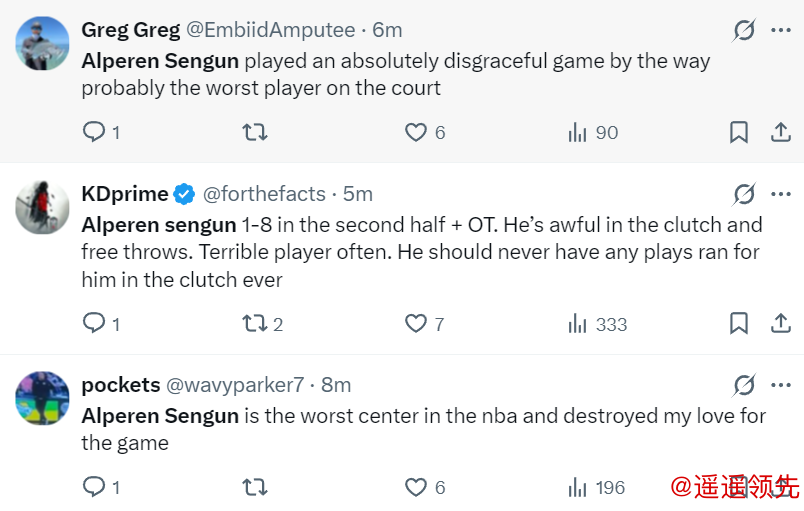Repost KDprime's tweet with 2 reposts
Viewport: 804px width, 511px height.
coord(255,323)
